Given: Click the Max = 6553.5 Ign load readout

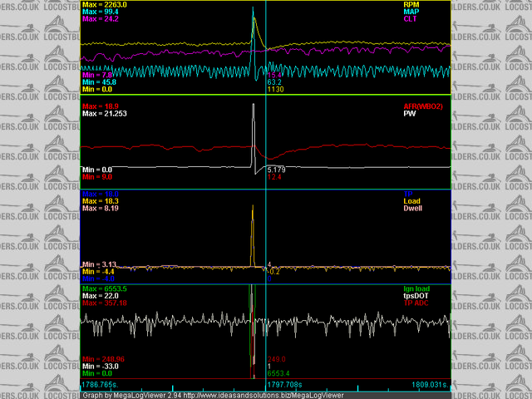Looking at the screenshot, I should click(105, 288).
